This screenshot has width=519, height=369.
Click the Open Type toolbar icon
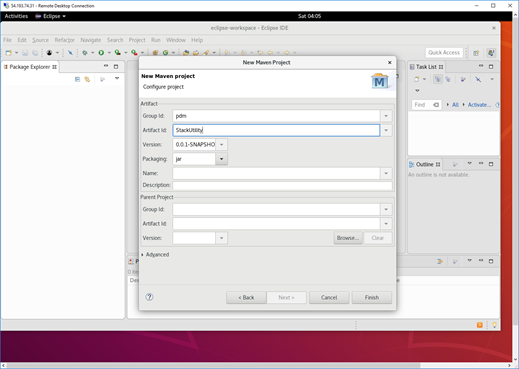(x=186, y=53)
